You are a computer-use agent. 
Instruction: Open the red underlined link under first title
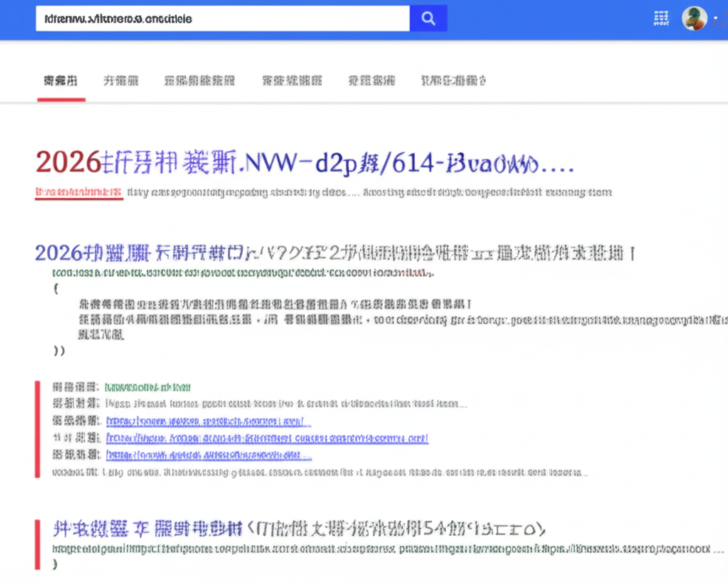(x=79, y=192)
